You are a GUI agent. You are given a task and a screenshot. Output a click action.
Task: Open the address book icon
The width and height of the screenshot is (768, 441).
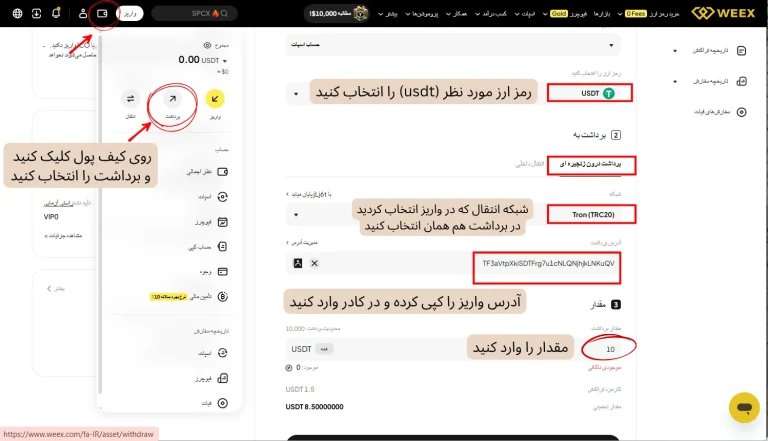click(298, 264)
